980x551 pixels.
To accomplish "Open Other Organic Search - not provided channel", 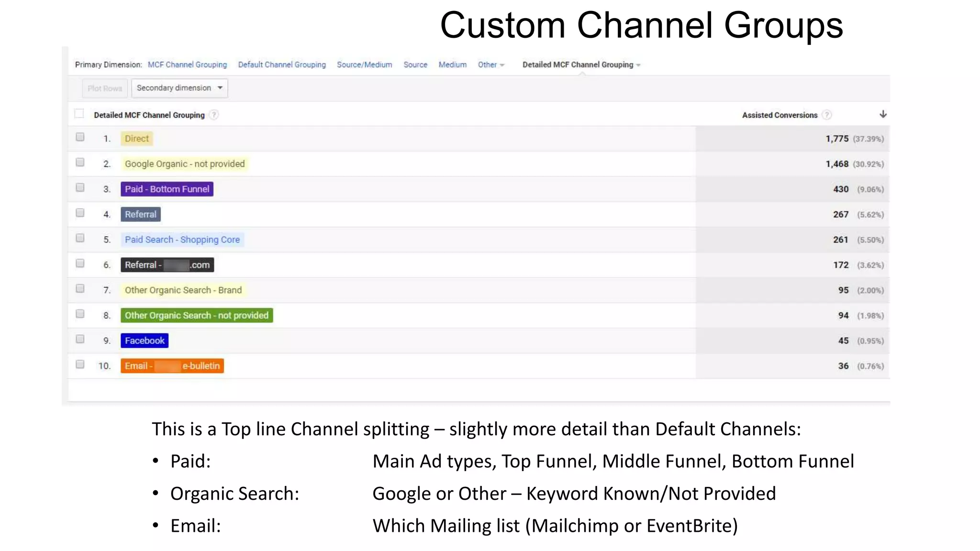I will (x=197, y=316).
